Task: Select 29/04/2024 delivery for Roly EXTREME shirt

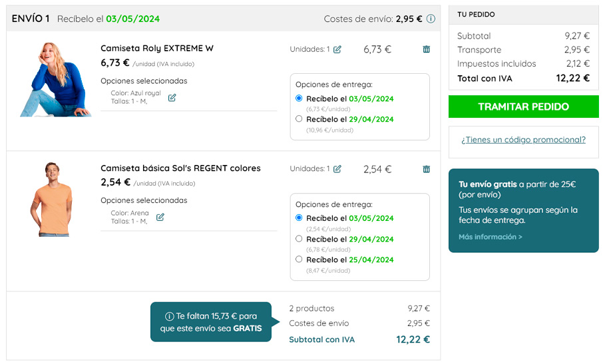Action: tap(299, 119)
